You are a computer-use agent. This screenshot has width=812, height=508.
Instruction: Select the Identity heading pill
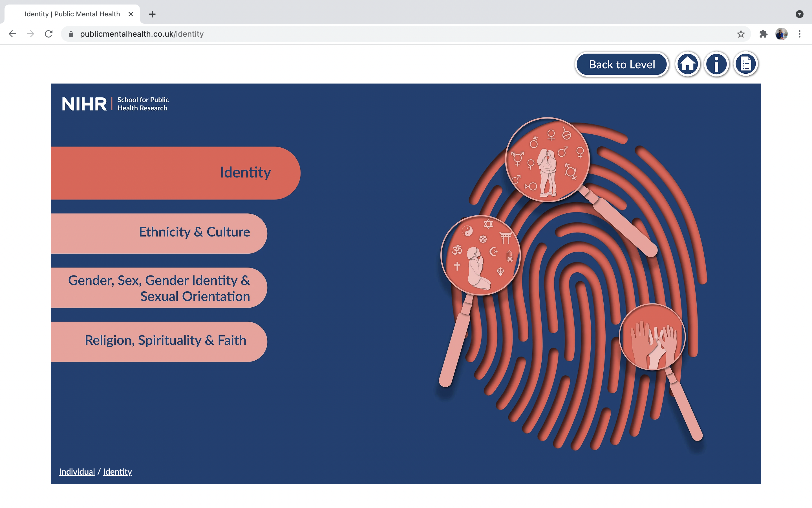click(x=175, y=173)
